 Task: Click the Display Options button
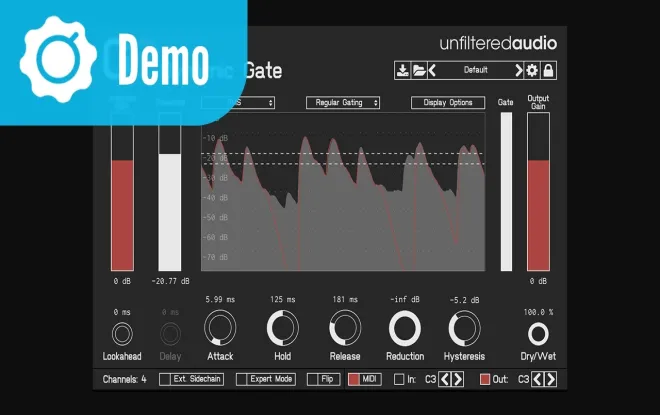(x=448, y=103)
